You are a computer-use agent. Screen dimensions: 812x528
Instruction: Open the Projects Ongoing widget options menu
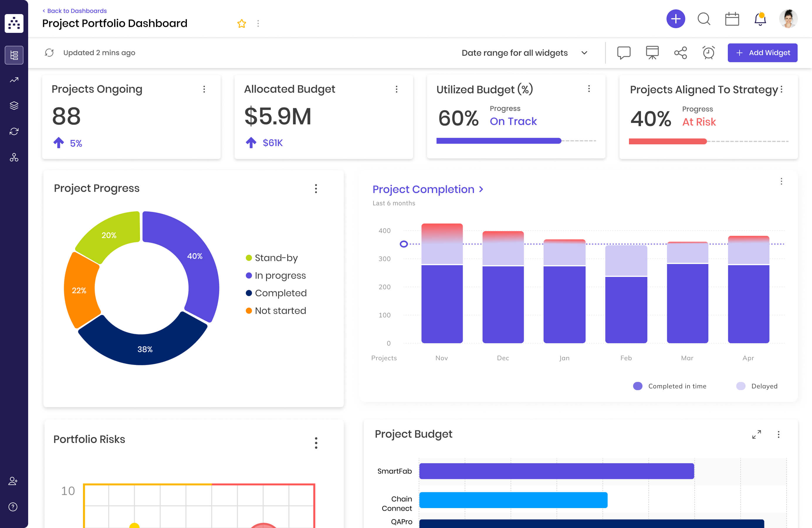(204, 89)
